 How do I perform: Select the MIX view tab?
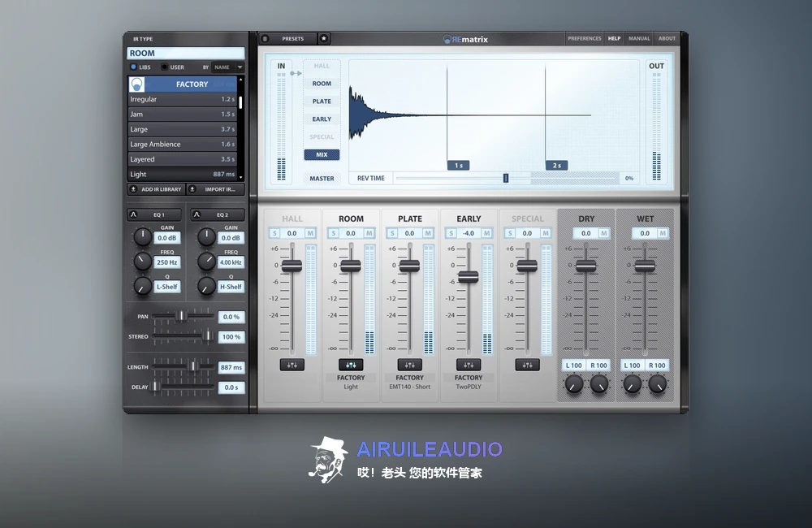click(x=322, y=154)
